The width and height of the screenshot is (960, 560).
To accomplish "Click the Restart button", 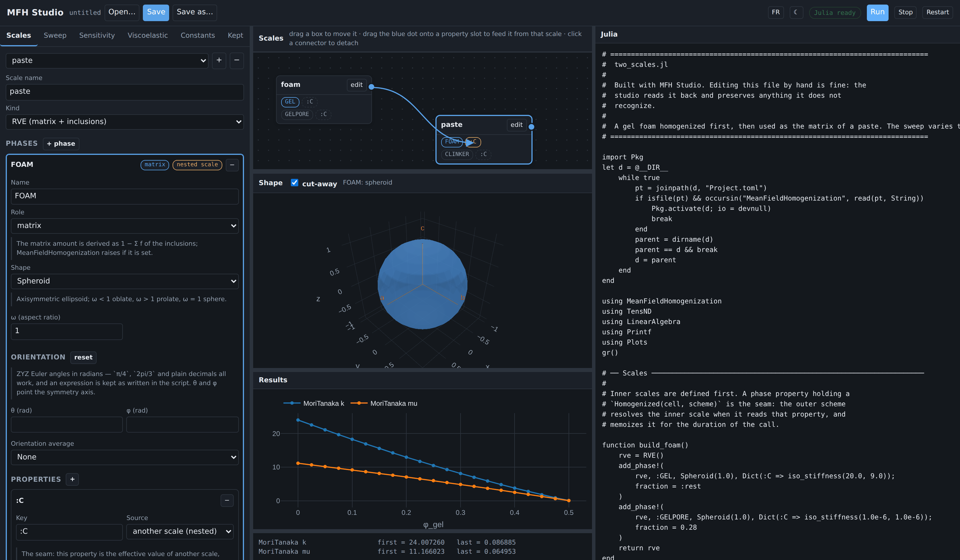I will click(x=937, y=12).
